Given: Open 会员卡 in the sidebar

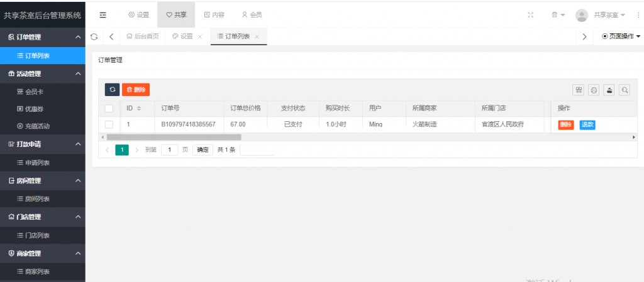Looking at the screenshot, I should pos(43,92).
